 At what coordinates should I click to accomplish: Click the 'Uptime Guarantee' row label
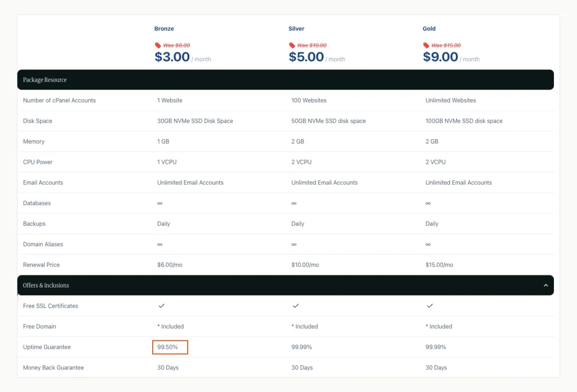pyautogui.click(x=47, y=347)
